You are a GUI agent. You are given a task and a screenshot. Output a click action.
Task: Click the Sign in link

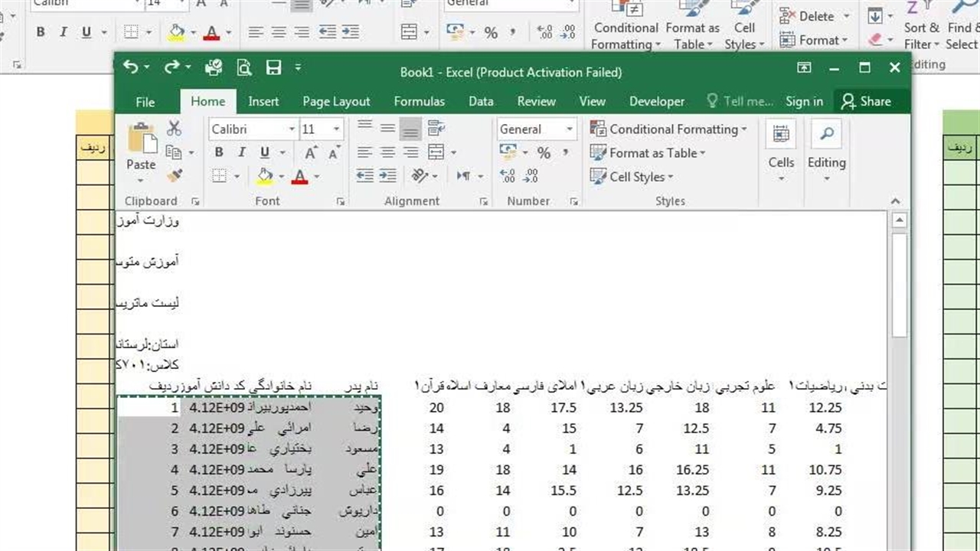[804, 101]
